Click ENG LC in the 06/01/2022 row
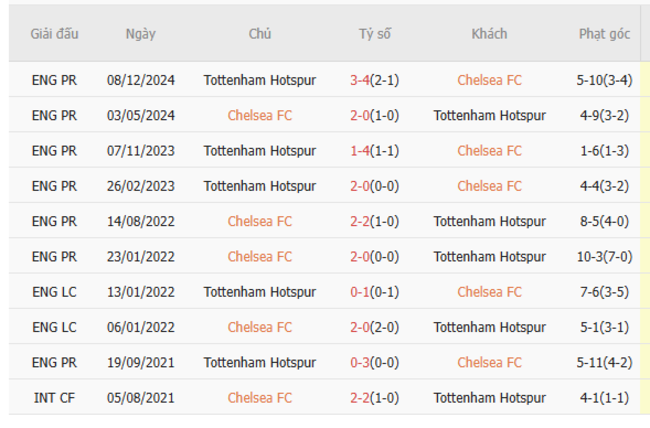Viewport: 650px width, 428px height. click(54, 327)
